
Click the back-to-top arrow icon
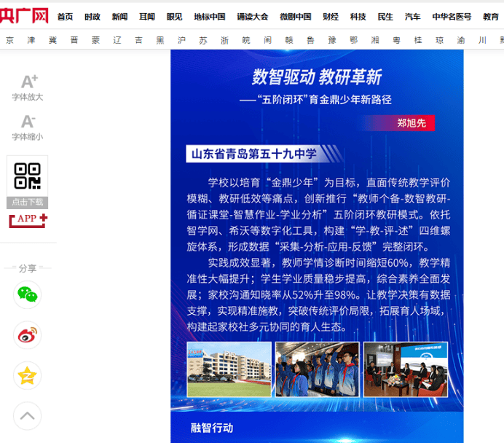pos(28,416)
